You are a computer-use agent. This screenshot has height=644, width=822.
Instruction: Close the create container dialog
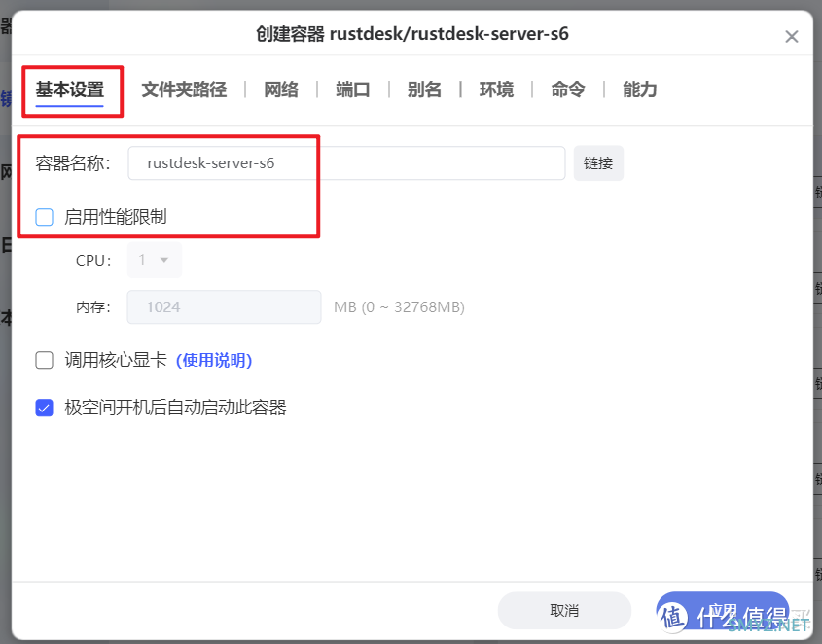click(x=792, y=36)
